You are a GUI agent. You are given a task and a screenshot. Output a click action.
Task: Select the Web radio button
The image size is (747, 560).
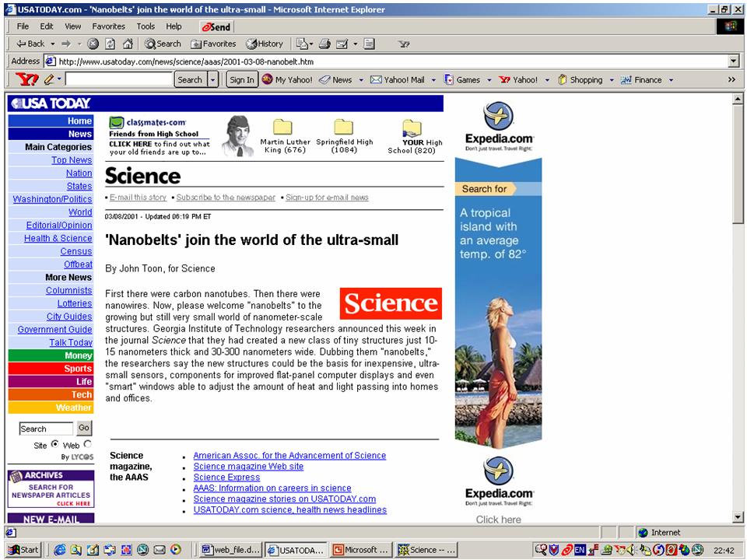[87, 444]
